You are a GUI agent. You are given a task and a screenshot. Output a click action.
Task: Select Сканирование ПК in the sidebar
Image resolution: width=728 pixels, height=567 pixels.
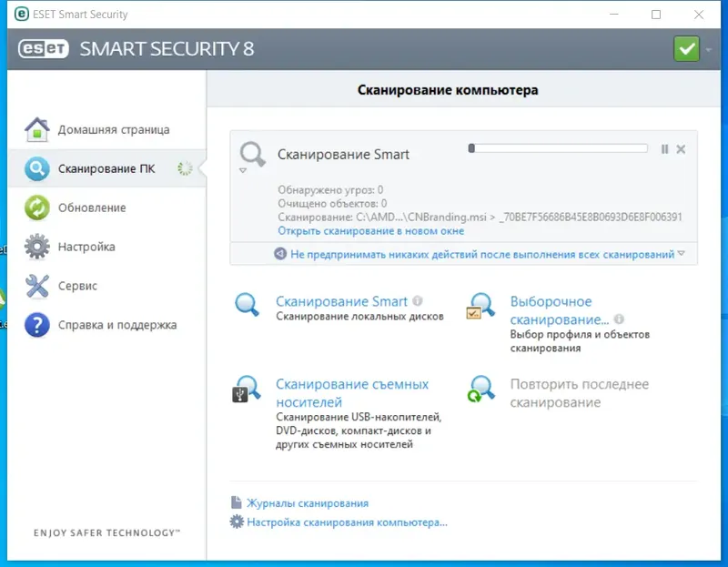point(106,168)
